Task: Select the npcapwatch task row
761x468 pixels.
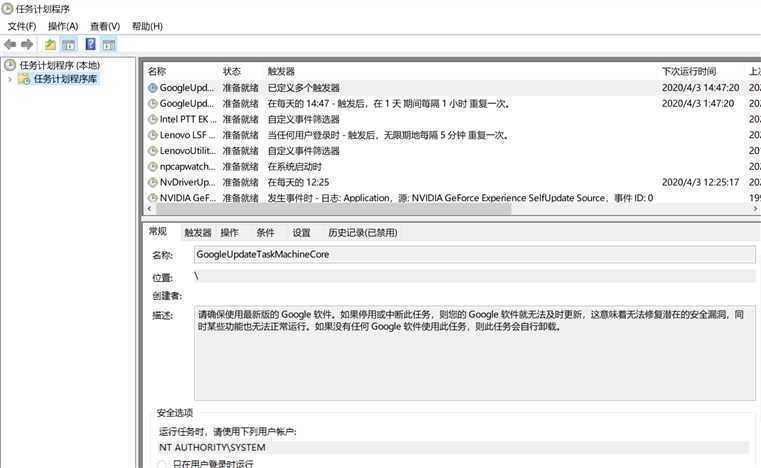Action: pos(452,167)
